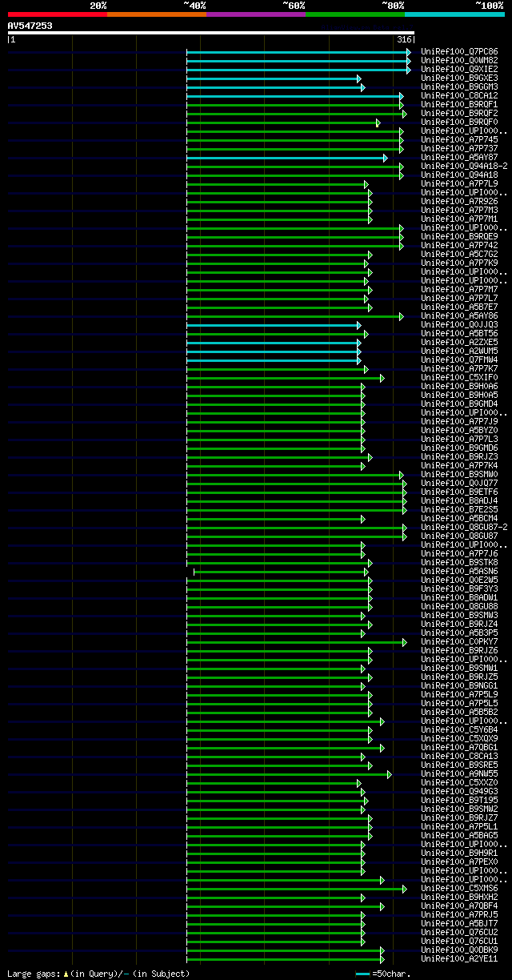The image size is (512, 980).
Task: Select the AV547253 query name
Action: click(30, 26)
